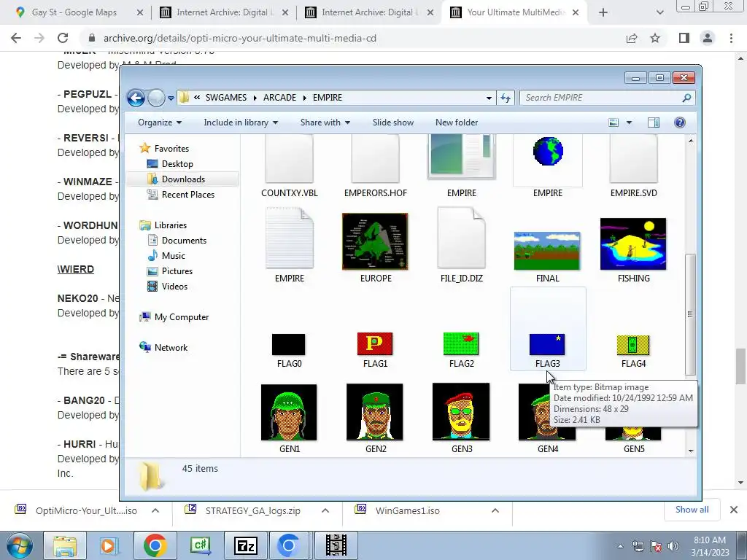
Task: Change the view with the views icon
Action: click(x=614, y=122)
